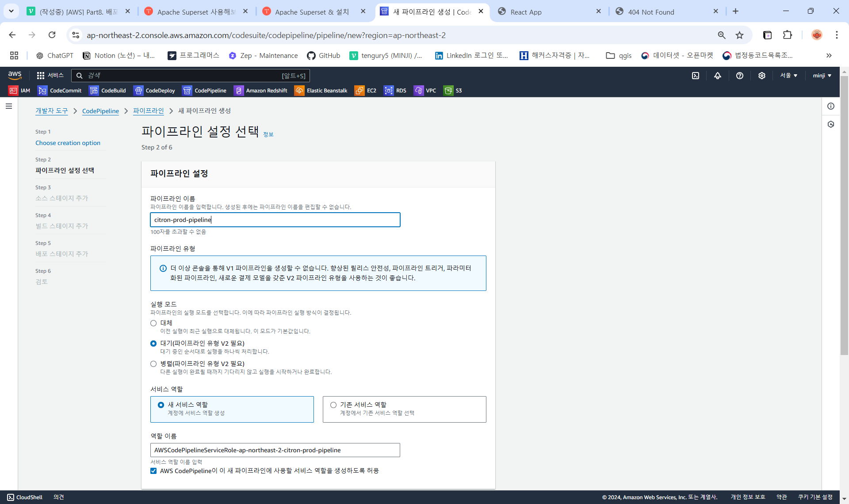Open the AWS help question mark icon
849x504 pixels.
click(x=739, y=76)
